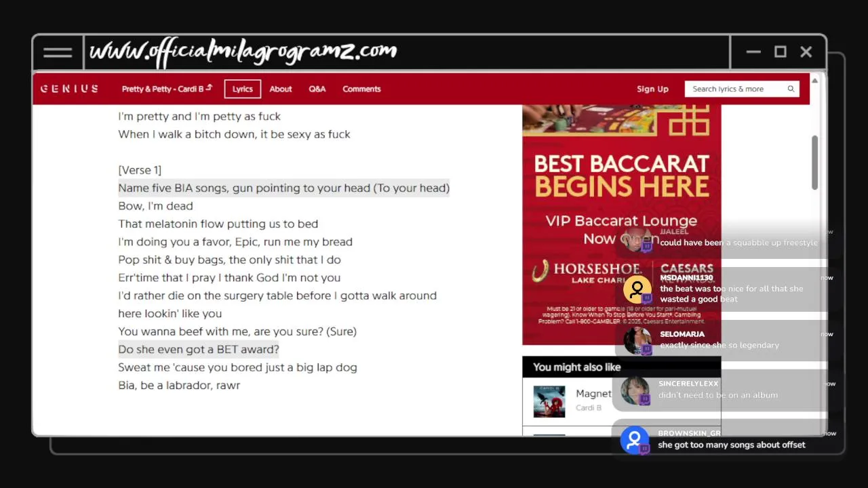This screenshot has width=868, height=488.
Task: Open the Pretty & Petty - Cardi B link
Action: [167, 89]
